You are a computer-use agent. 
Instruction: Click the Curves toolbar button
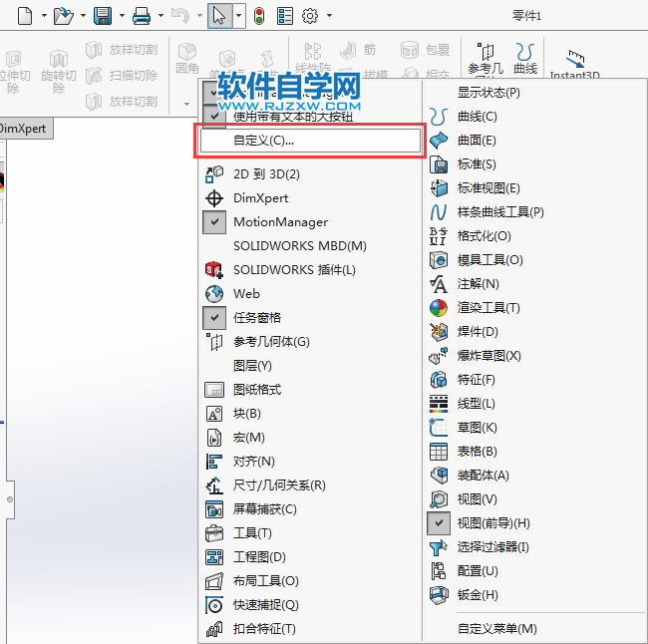tap(525, 59)
